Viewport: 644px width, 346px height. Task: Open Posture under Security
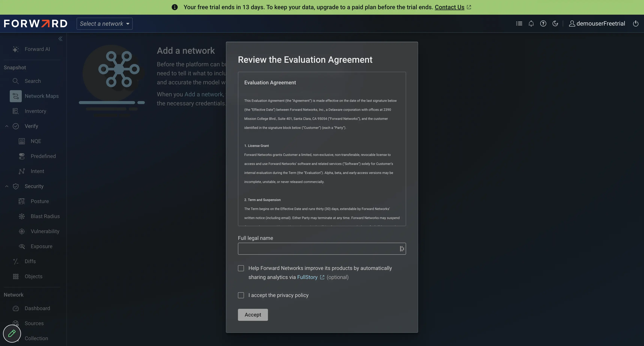click(x=40, y=201)
